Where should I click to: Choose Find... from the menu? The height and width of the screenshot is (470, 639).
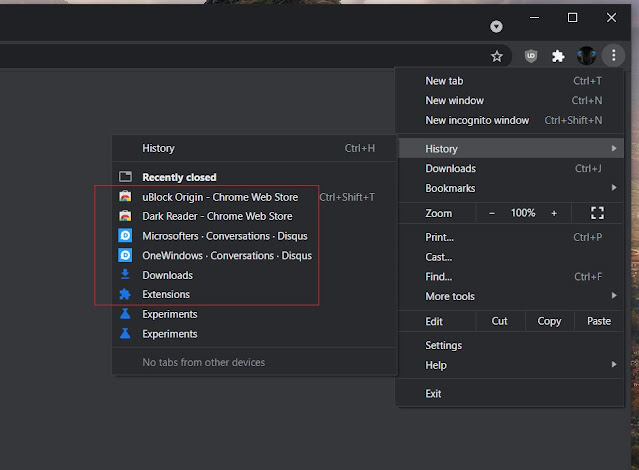(509, 277)
